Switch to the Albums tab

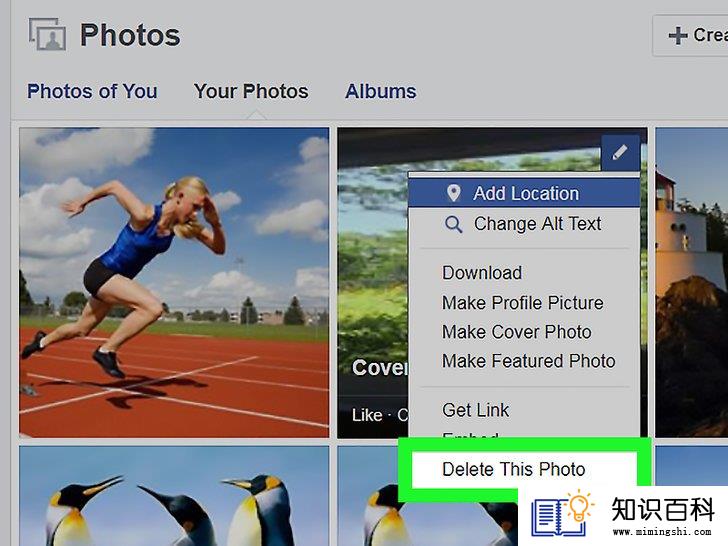(x=381, y=91)
